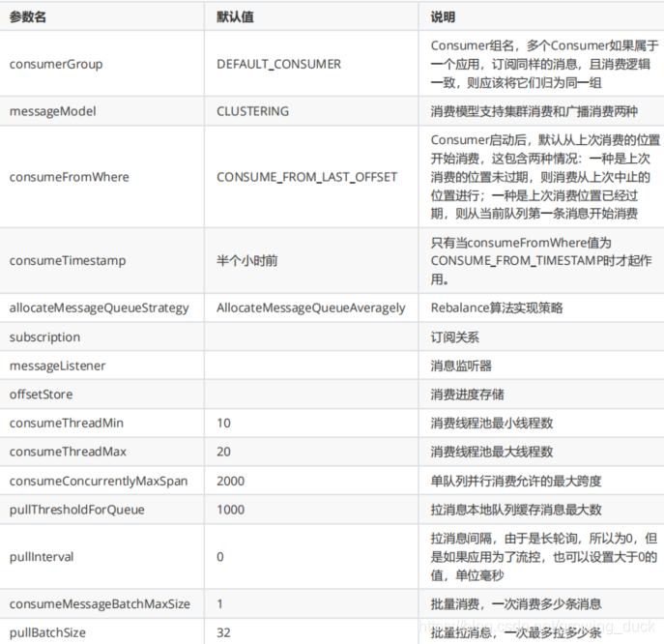Click 批量消费，一次消费多少条消息 description
The height and width of the screenshot is (644, 664).
click(516, 603)
